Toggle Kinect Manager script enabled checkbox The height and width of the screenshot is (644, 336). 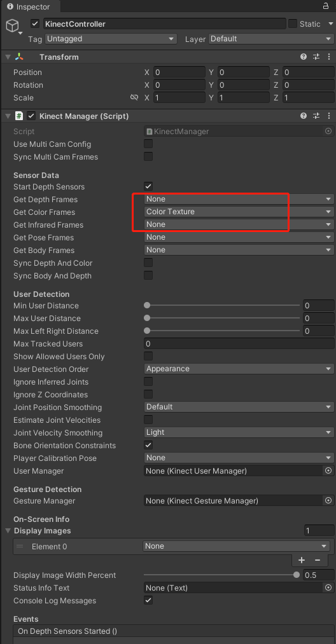click(31, 116)
